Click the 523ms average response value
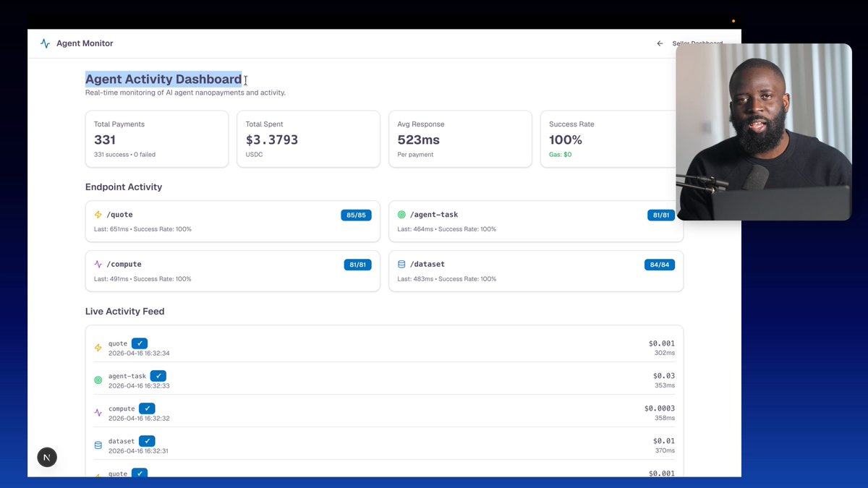Image resolution: width=868 pixels, height=488 pixels. [419, 140]
